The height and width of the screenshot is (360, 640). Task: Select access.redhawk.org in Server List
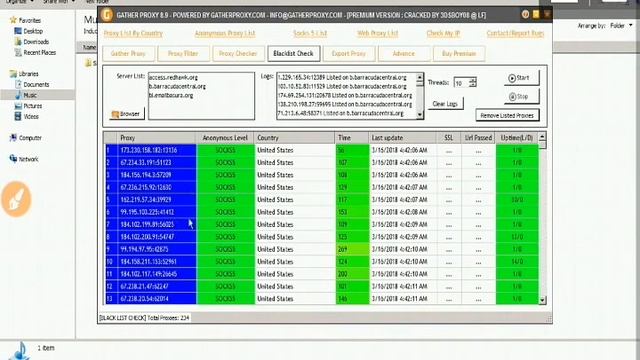pos(173,77)
